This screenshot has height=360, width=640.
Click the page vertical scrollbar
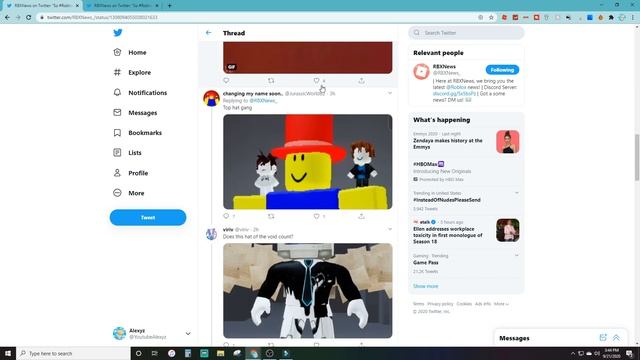point(637,157)
